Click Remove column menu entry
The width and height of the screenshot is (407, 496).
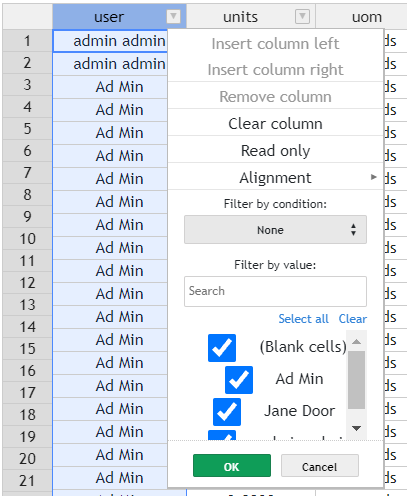(275, 97)
